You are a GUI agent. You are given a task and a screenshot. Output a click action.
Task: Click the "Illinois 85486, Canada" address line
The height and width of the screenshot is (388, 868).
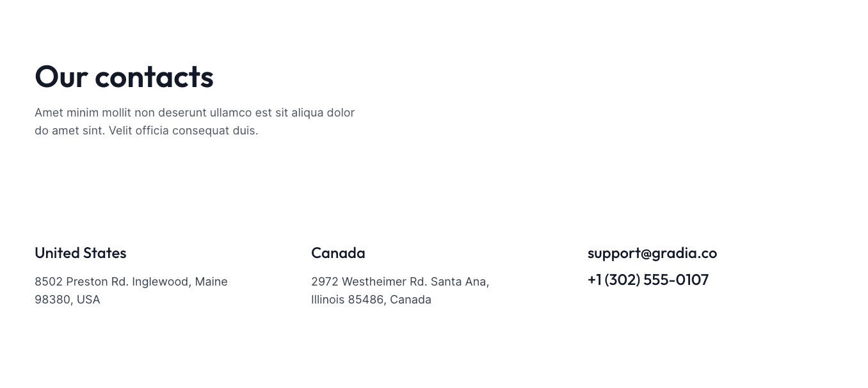(x=371, y=300)
